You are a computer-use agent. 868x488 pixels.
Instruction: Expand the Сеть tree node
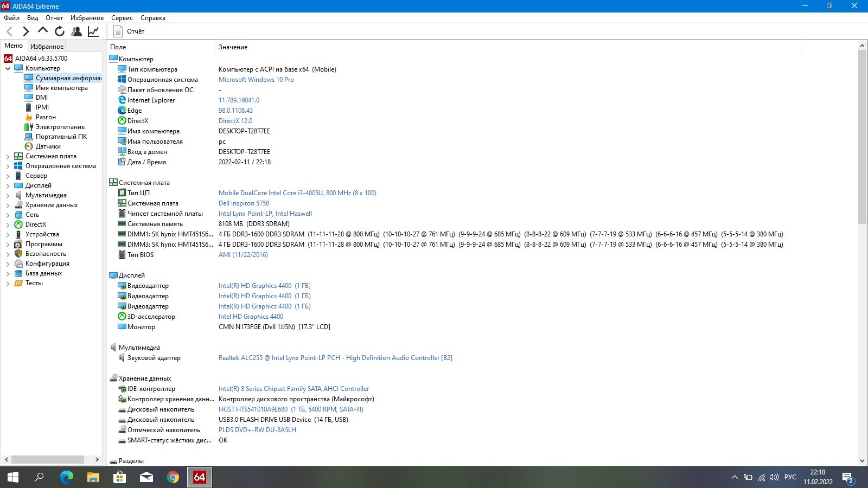pyautogui.click(x=8, y=215)
